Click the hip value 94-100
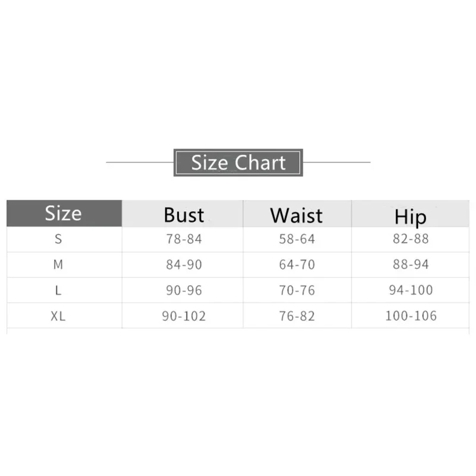 pos(411,290)
